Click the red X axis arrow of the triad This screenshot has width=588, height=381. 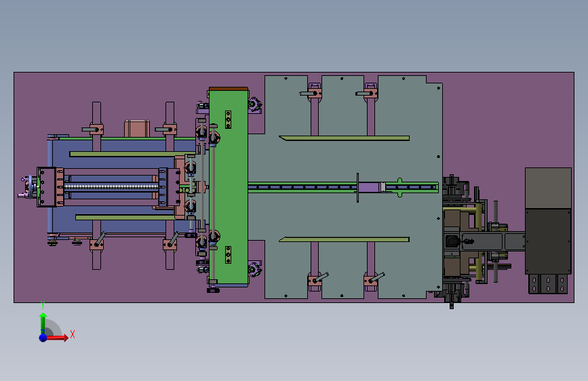point(56,338)
